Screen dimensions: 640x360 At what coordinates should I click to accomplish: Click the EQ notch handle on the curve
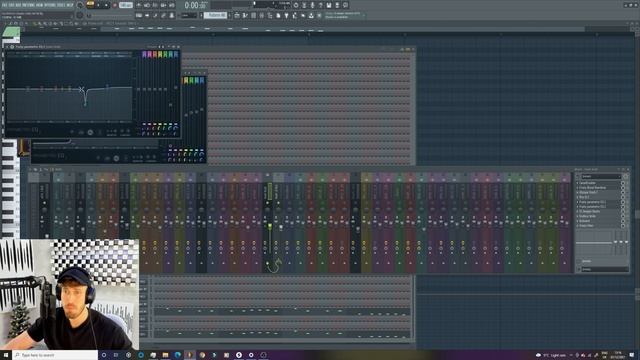tap(85, 104)
